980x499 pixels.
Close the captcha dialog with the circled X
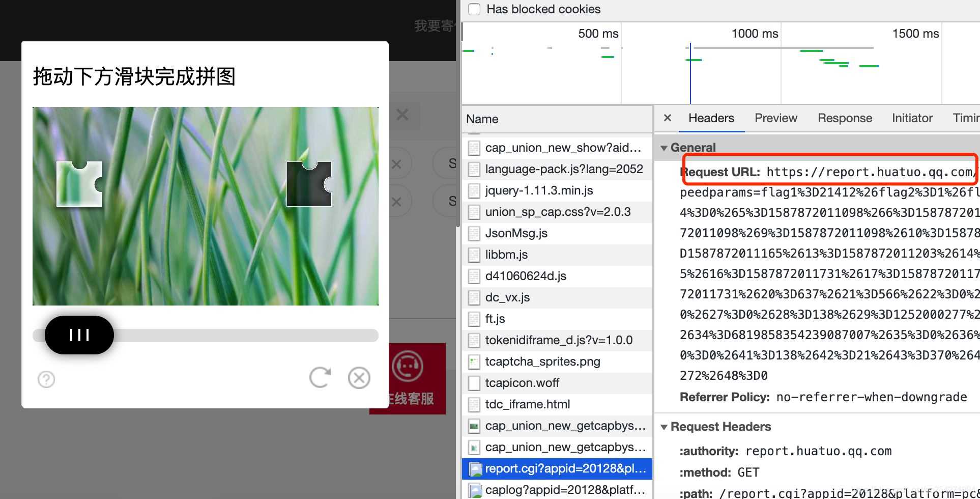[359, 378]
